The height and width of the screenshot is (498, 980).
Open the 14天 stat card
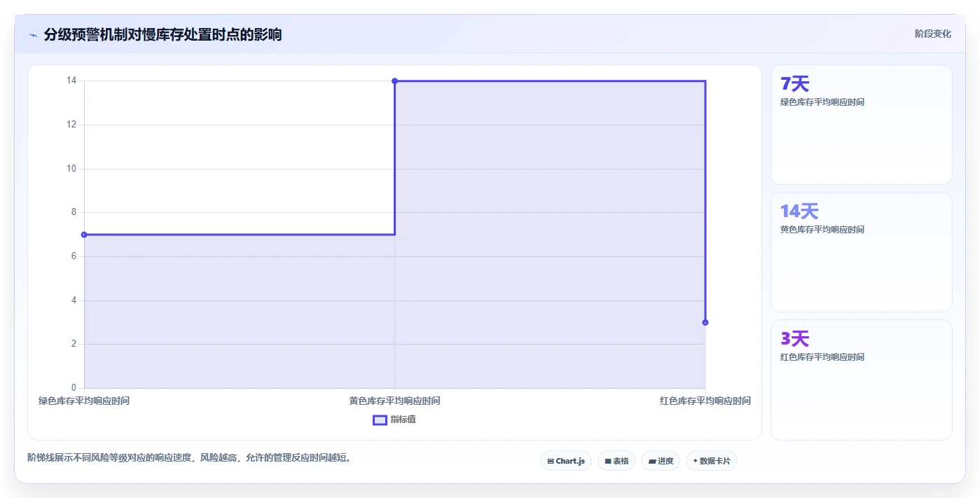pyautogui.click(x=862, y=252)
